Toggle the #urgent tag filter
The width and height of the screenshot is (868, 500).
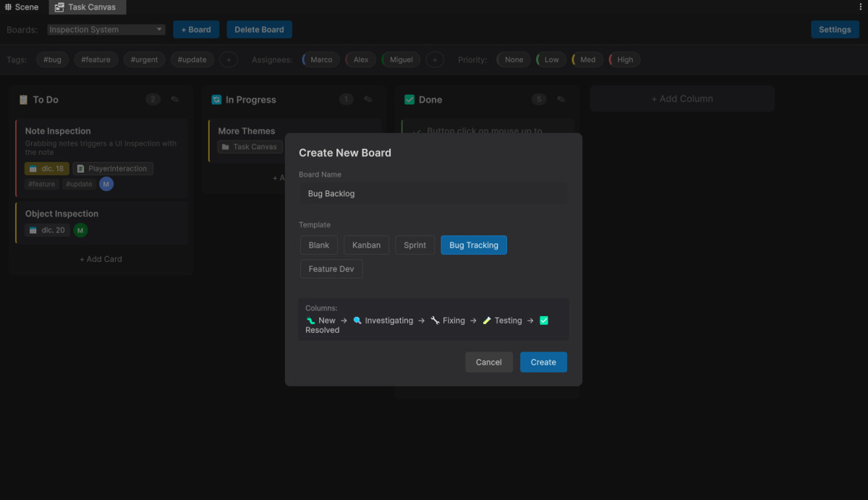[x=144, y=59]
